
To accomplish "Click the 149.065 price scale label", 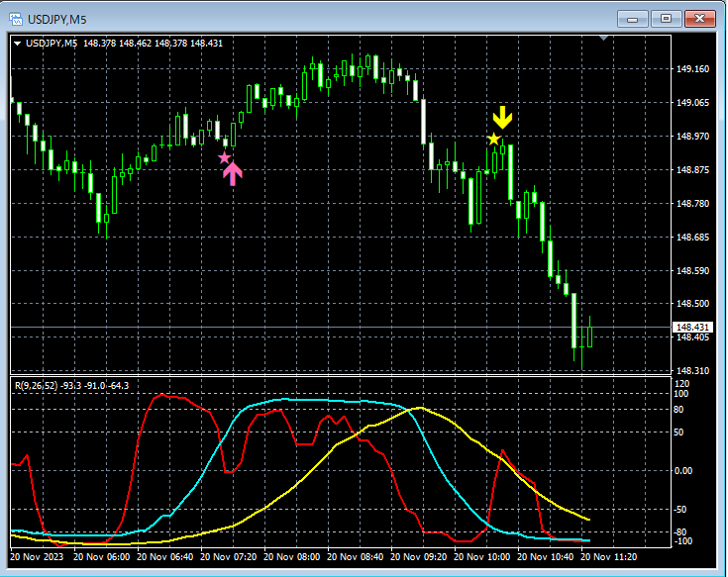I will tap(692, 103).
